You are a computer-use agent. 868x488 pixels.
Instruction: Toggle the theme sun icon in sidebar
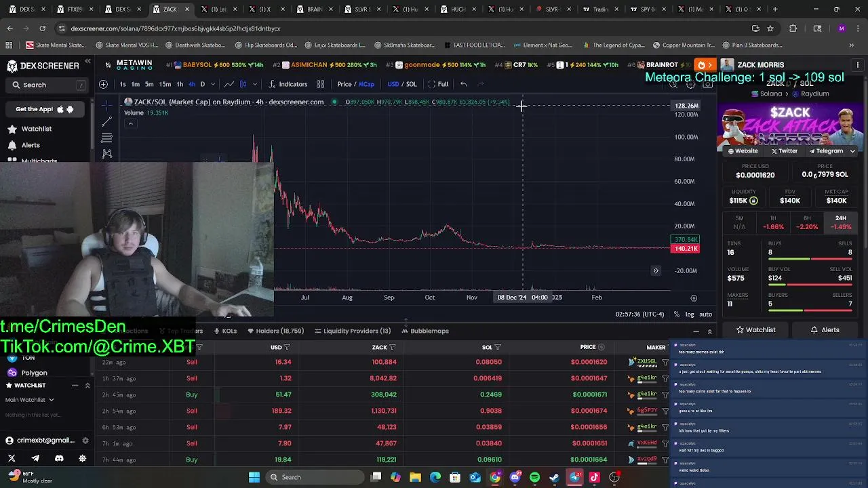pos(83,458)
